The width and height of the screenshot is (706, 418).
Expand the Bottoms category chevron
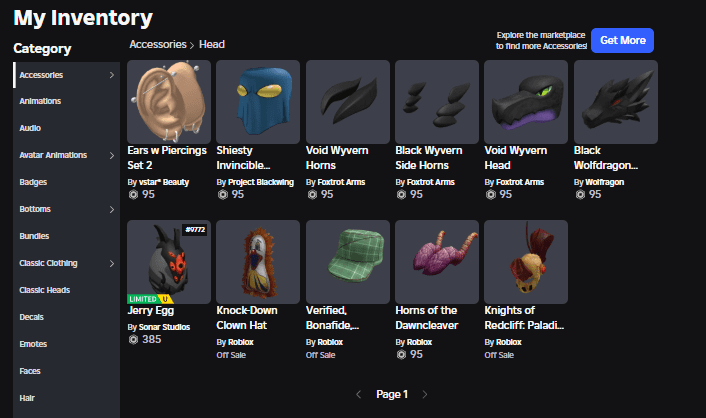112,209
